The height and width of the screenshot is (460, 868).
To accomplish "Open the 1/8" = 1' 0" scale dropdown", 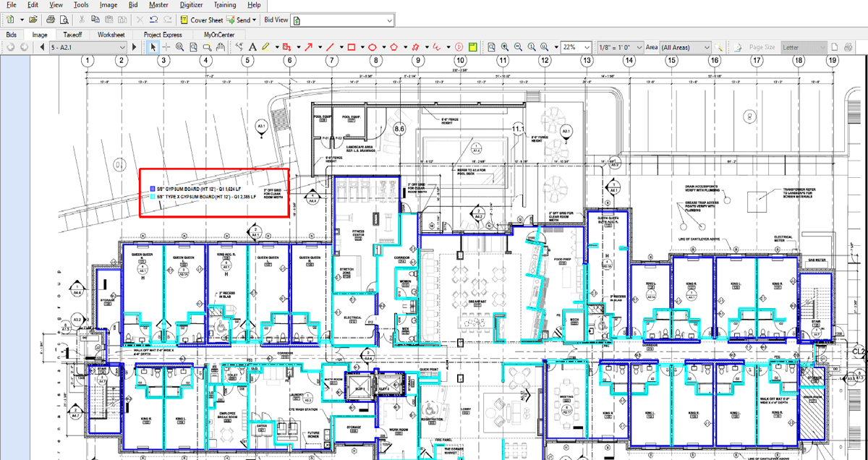I will (x=620, y=47).
